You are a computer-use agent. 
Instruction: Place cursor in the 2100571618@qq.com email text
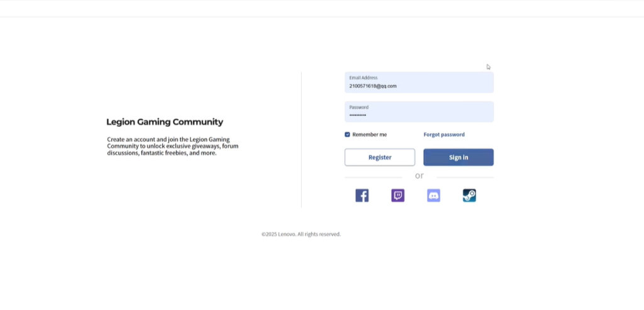[x=373, y=86]
